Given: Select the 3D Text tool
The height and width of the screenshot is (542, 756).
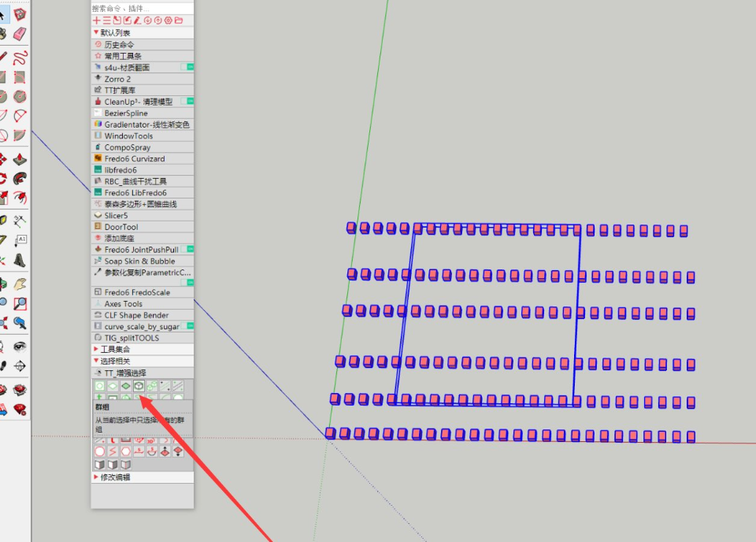Looking at the screenshot, I should (20, 261).
